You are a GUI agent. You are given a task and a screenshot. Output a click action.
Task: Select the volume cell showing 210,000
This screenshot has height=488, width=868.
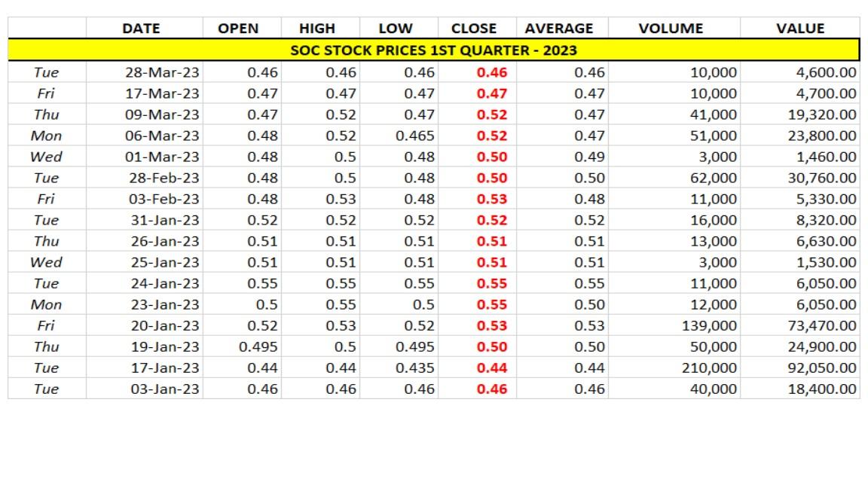pos(708,368)
